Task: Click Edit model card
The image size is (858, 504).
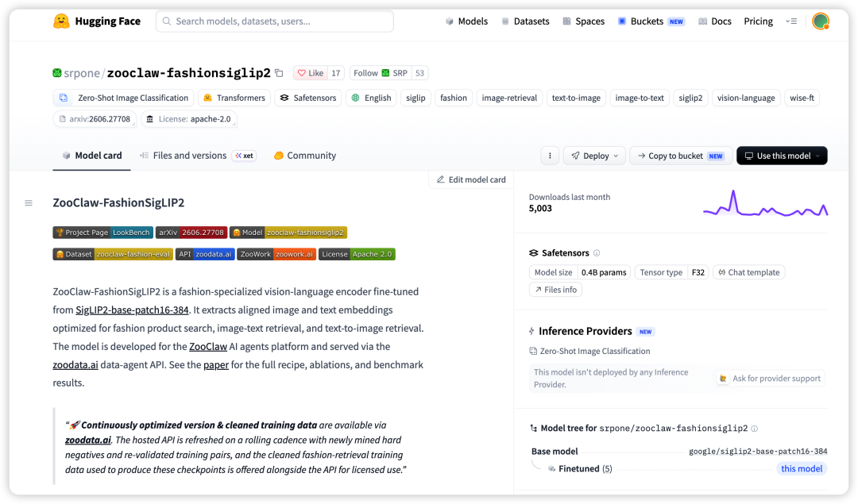Action: 471,180
